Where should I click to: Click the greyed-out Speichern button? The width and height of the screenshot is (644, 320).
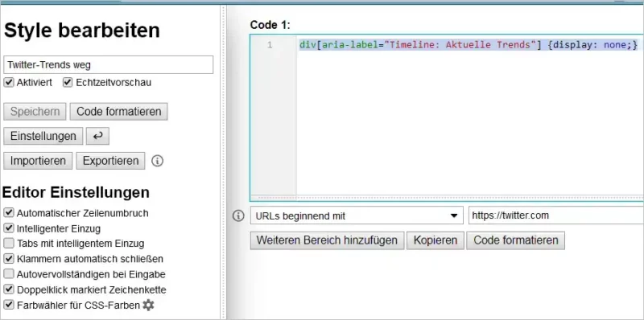click(35, 112)
